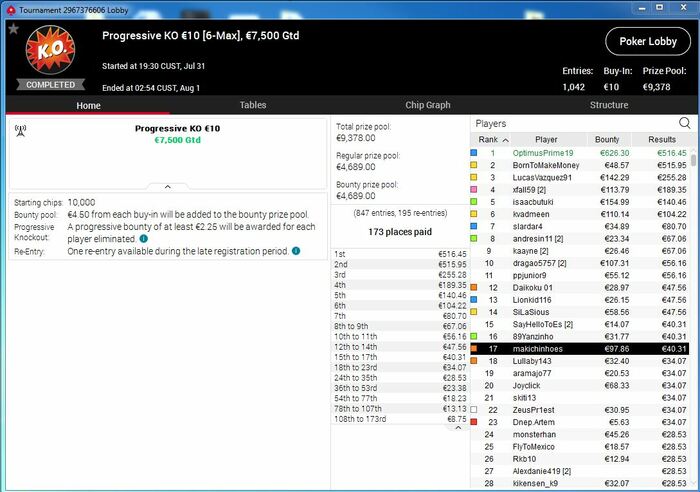Click the PokerStars icon in title bar

pyautogui.click(x=11, y=10)
